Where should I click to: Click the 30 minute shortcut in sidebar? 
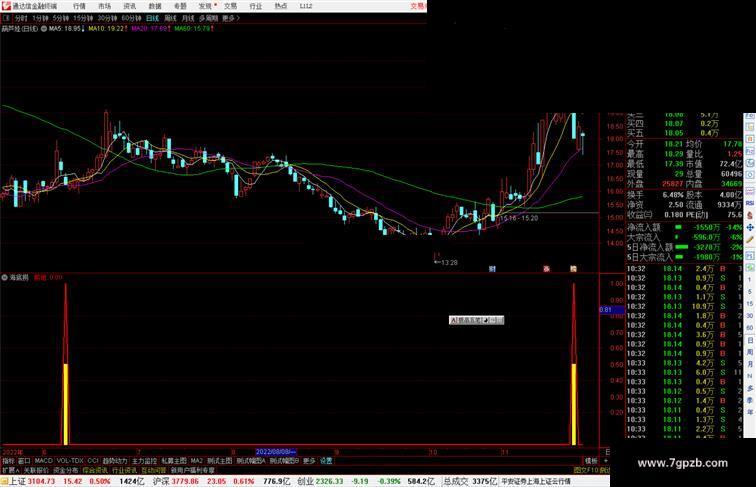750,316
